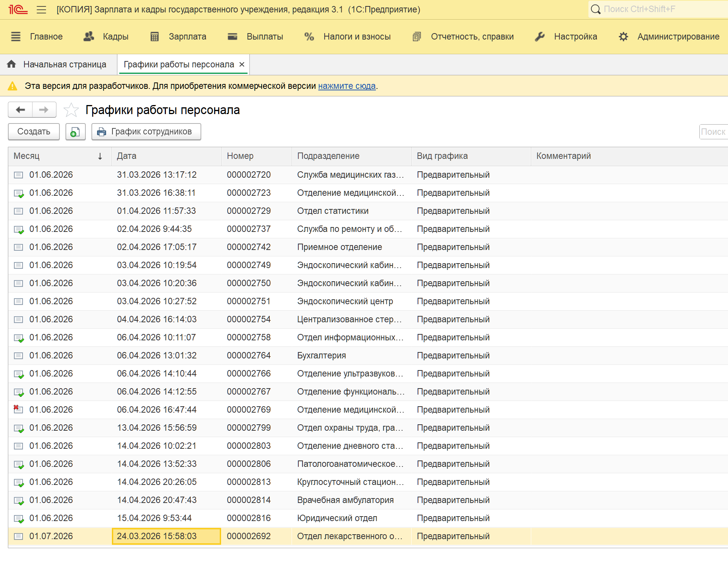Click the Зарплата calculator icon

(x=155, y=37)
